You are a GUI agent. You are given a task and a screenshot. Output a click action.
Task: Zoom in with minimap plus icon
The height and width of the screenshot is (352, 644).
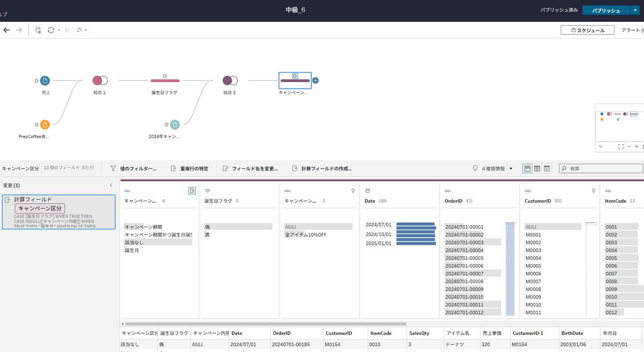[636, 146]
